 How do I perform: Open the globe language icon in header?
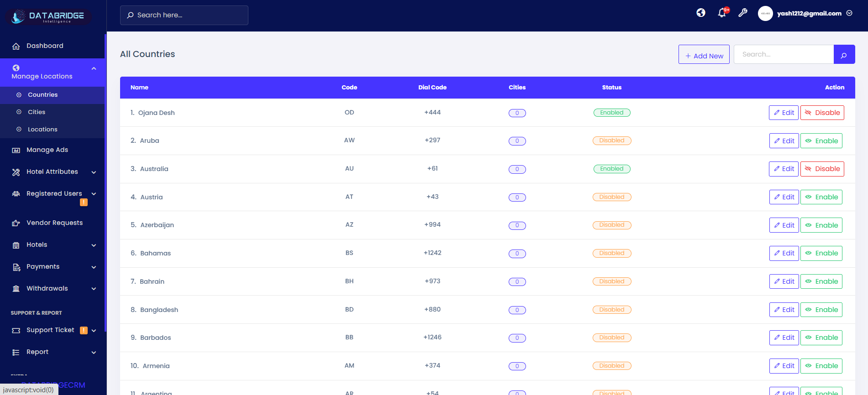point(701,13)
